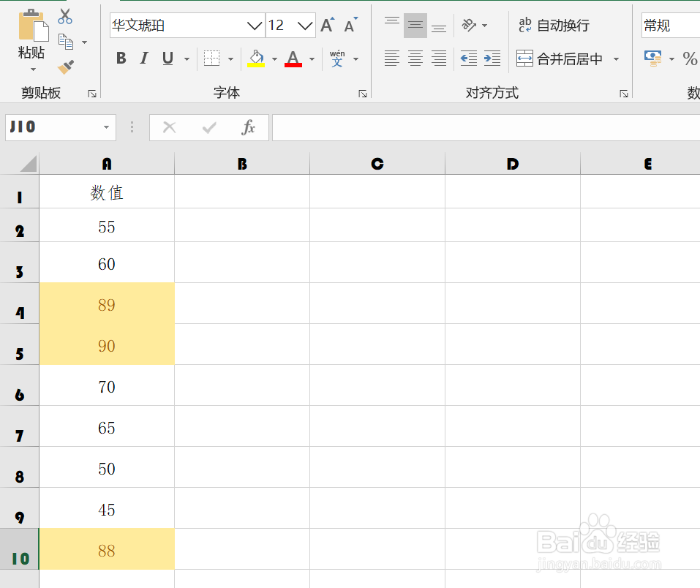Select column B header
The image size is (700, 588).
click(242, 164)
